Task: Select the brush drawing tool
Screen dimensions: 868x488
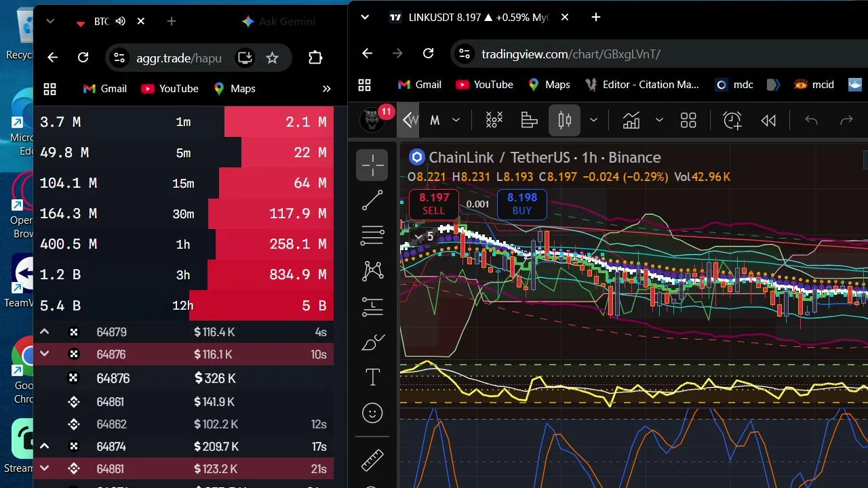Action: pos(372,342)
